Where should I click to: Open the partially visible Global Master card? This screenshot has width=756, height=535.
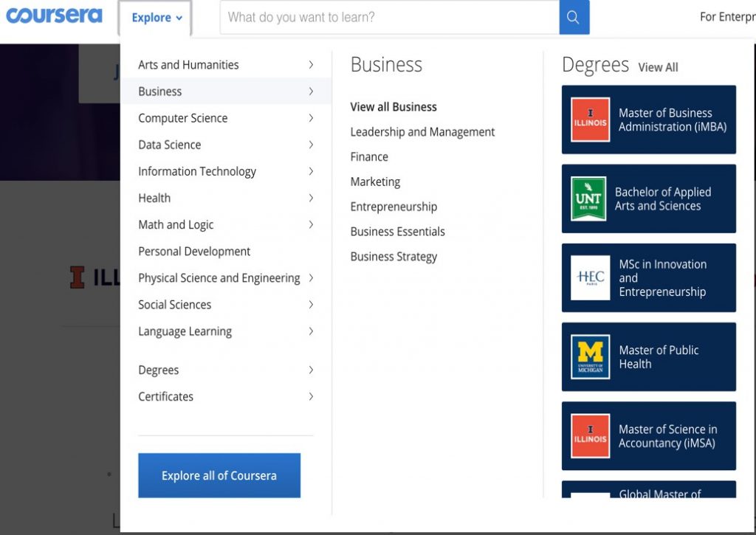coord(648,489)
